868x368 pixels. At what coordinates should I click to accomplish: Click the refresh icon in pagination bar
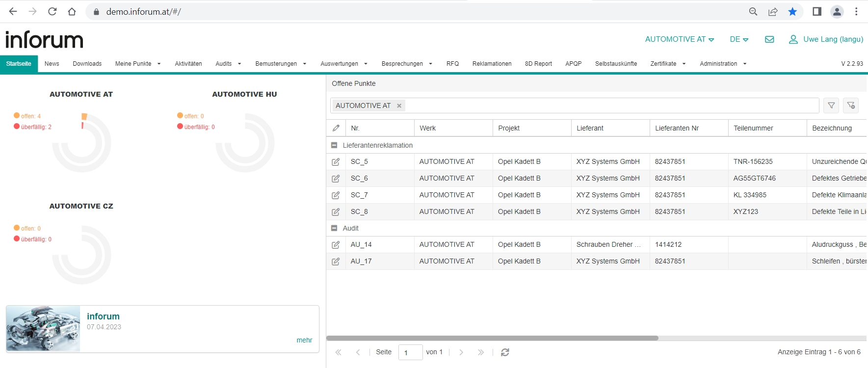505,352
